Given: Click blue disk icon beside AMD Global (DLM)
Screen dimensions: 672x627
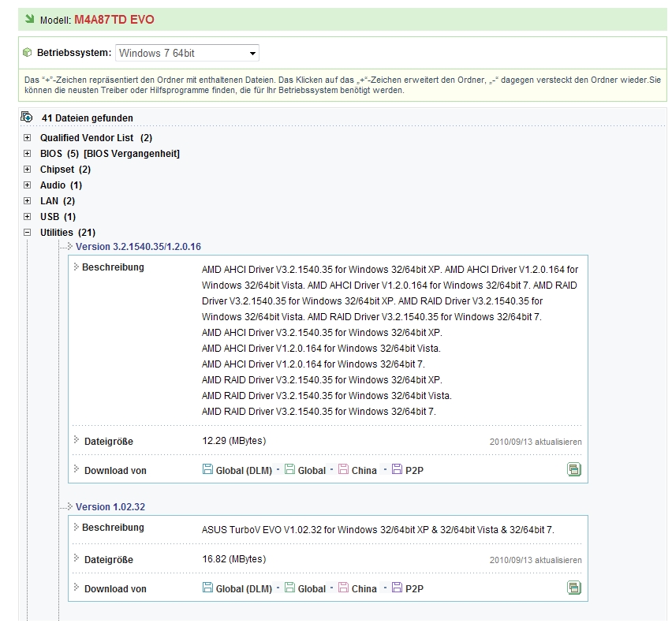Looking at the screenshot, I should pyautogui.click(x=207, y=469).
